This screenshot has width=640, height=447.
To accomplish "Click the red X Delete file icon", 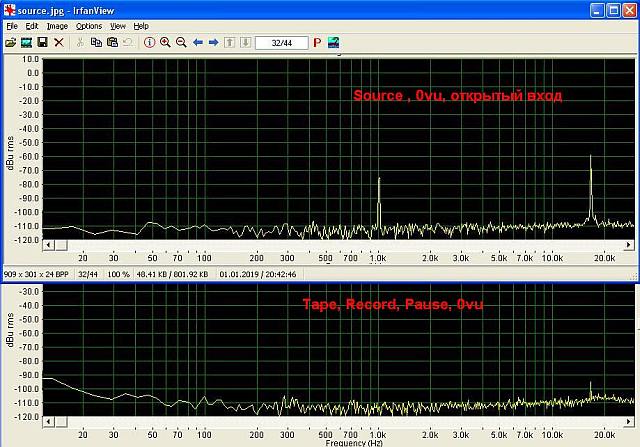I will [x=59, y=43].
